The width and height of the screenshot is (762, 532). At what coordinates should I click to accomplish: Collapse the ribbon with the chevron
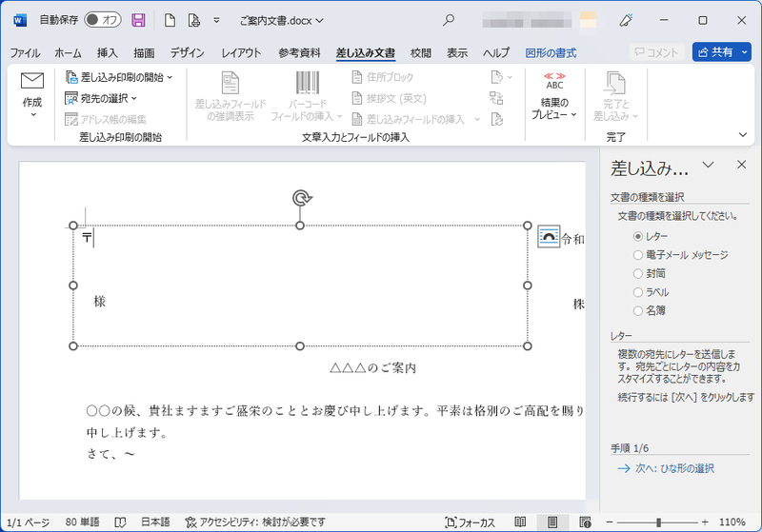click(x=743, y=135)
